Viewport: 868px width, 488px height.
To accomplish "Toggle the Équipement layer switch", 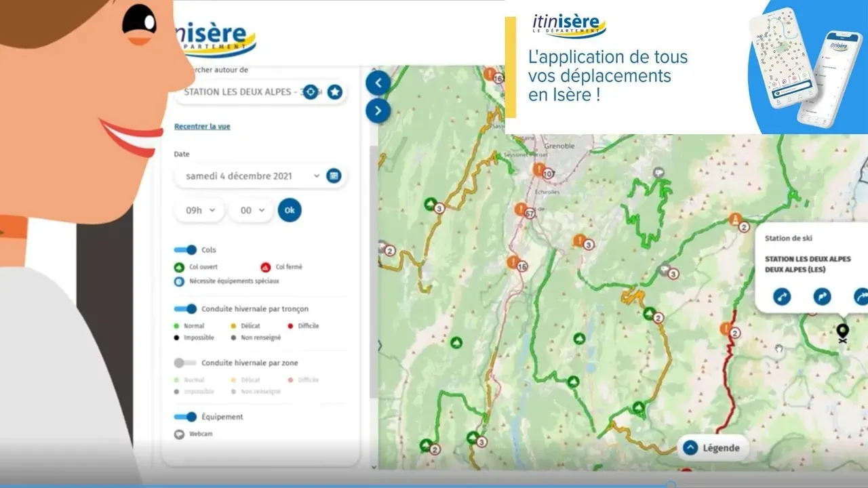I will (185, 417).
